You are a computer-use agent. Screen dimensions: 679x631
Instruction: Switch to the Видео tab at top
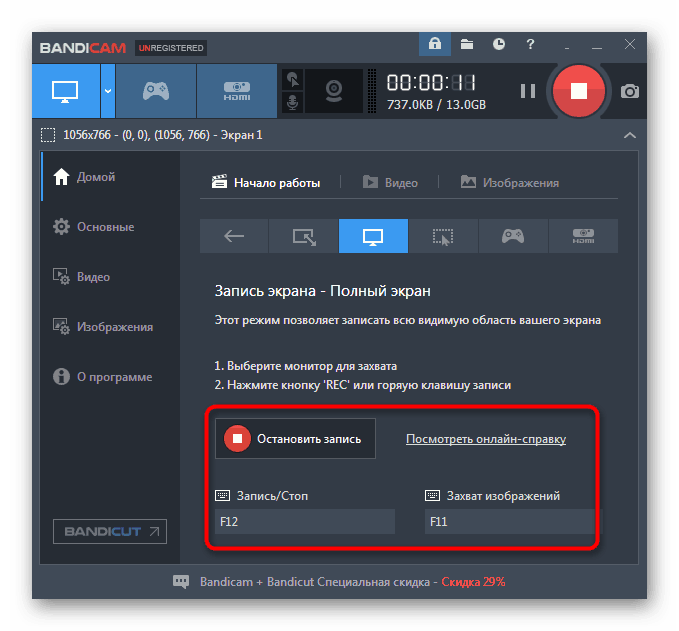click(390, 183)
